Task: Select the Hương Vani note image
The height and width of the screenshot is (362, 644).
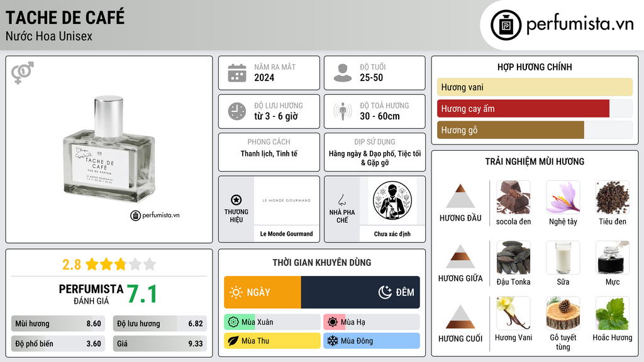Action: [x=513, y=314]
